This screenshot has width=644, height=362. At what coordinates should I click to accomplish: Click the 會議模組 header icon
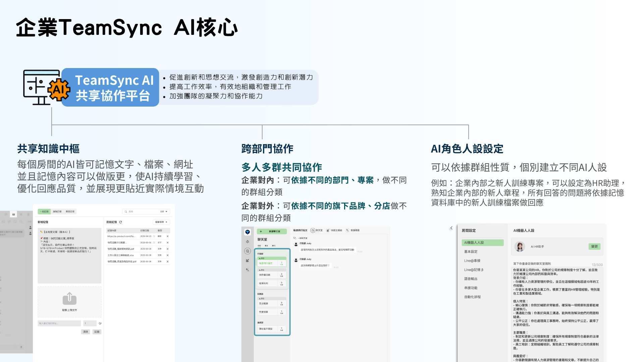[x=347, y=230]
